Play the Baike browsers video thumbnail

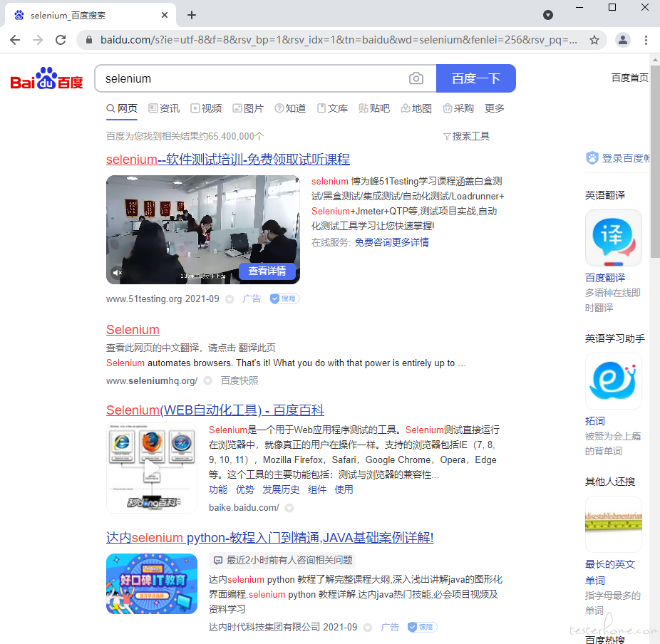pos(152,468)
